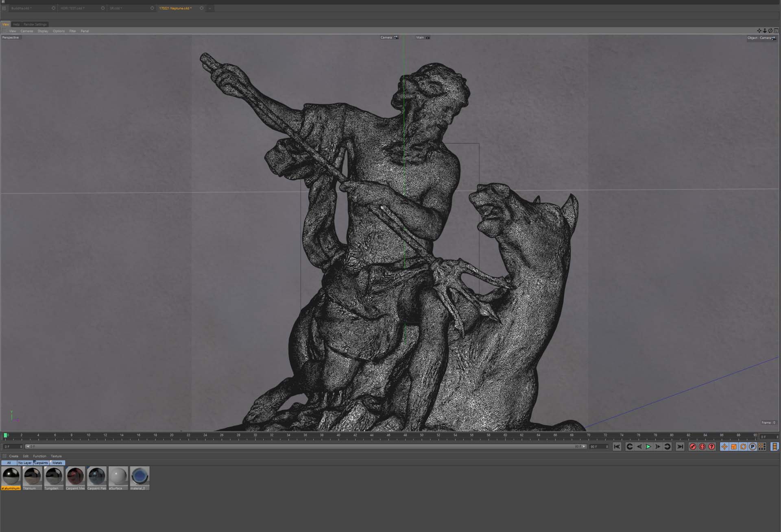This screenshot has height=532, width=781.
Task: Open the material manager Create menu
Action: pyautogui.click(x=13, y=456)
